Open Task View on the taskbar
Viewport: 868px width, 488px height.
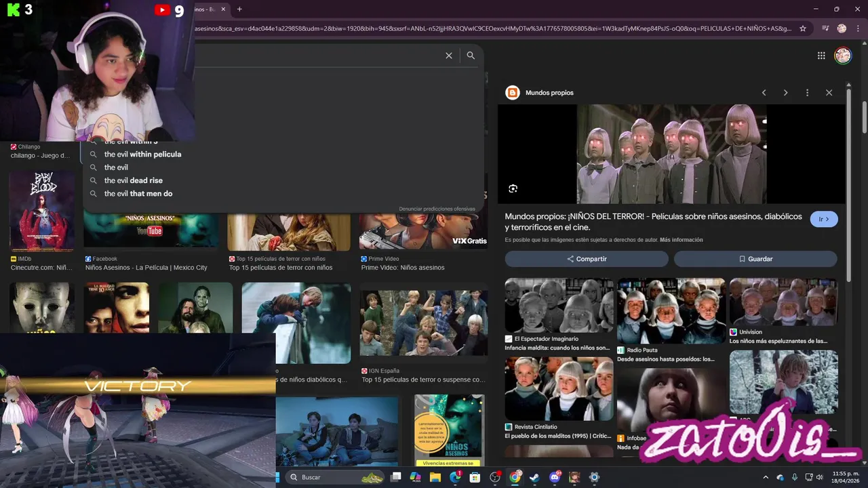coord(396,477)
